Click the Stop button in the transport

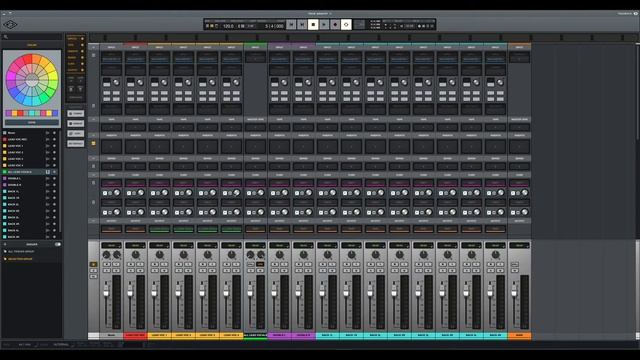[x=313, y=25]
